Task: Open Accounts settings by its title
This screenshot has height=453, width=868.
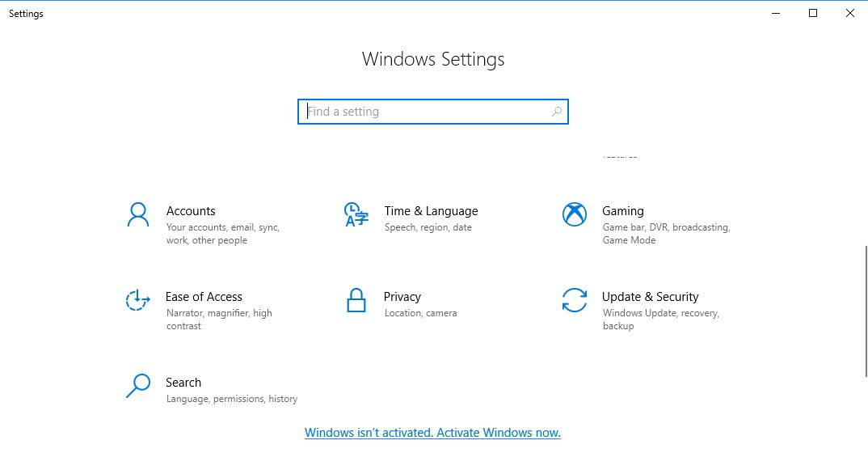Action: pyautogui.click(x=191, y=211)
